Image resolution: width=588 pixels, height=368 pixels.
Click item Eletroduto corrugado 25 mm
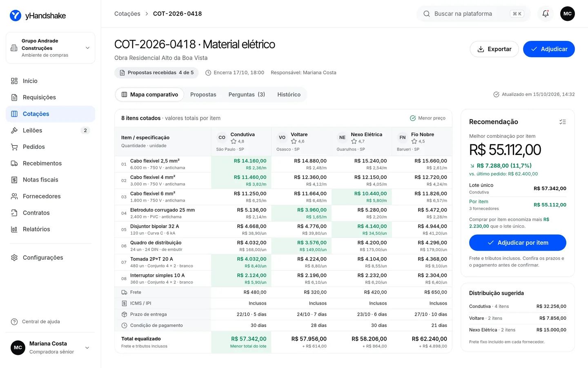click(163, 210)
